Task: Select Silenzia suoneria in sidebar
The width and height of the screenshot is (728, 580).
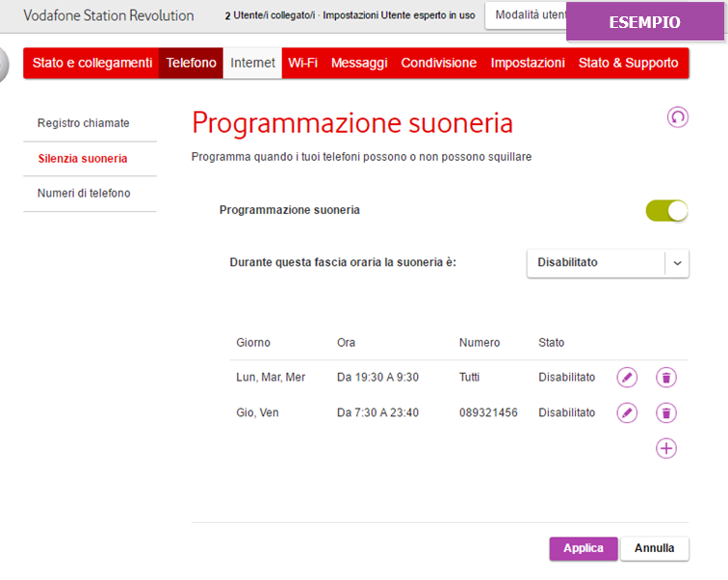Action: (83, 159)
